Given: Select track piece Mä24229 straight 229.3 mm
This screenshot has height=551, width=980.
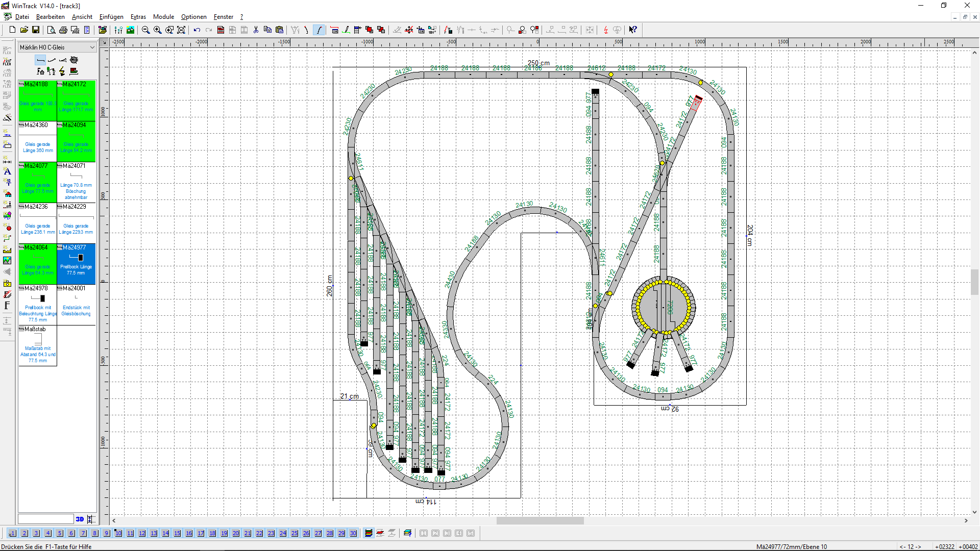Looking at the screenshot, I should 76,223.
